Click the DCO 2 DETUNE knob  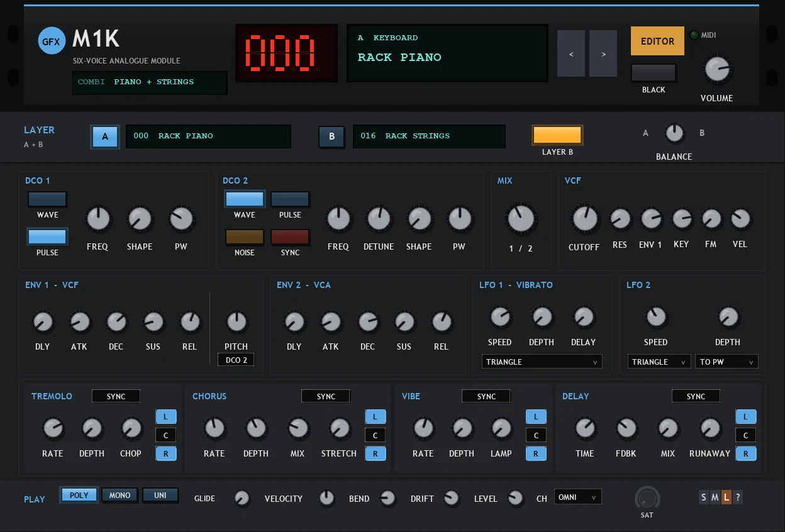(x=379, y=219)
